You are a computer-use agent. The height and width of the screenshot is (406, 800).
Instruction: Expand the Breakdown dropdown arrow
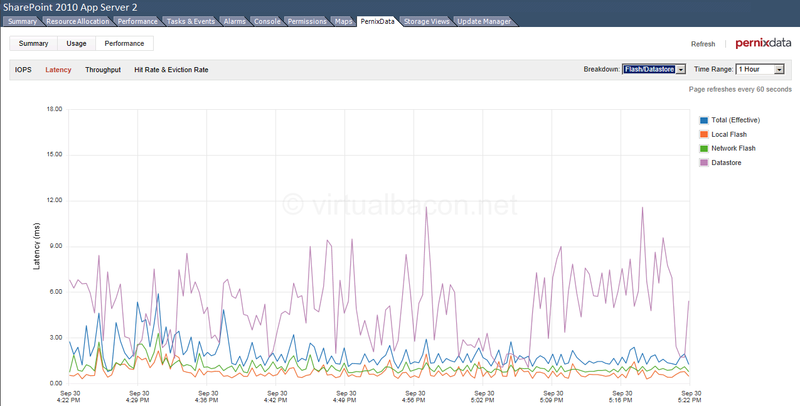click(681, 69)
